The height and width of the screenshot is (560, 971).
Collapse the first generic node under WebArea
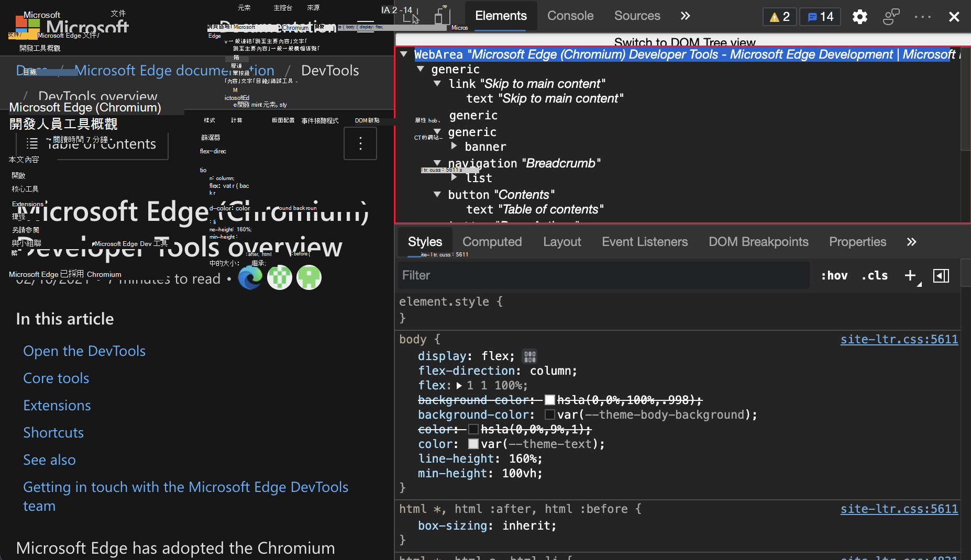[x=421, y=69]
